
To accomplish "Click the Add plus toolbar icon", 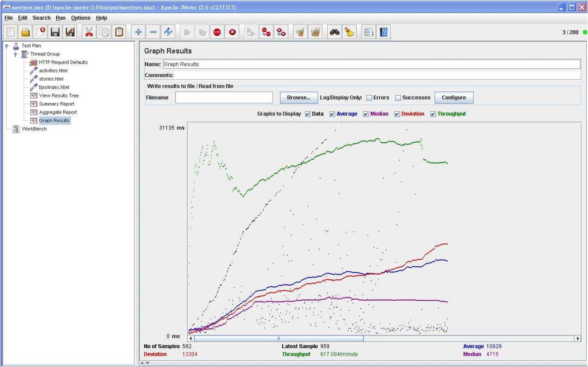I will click(139, 32).
